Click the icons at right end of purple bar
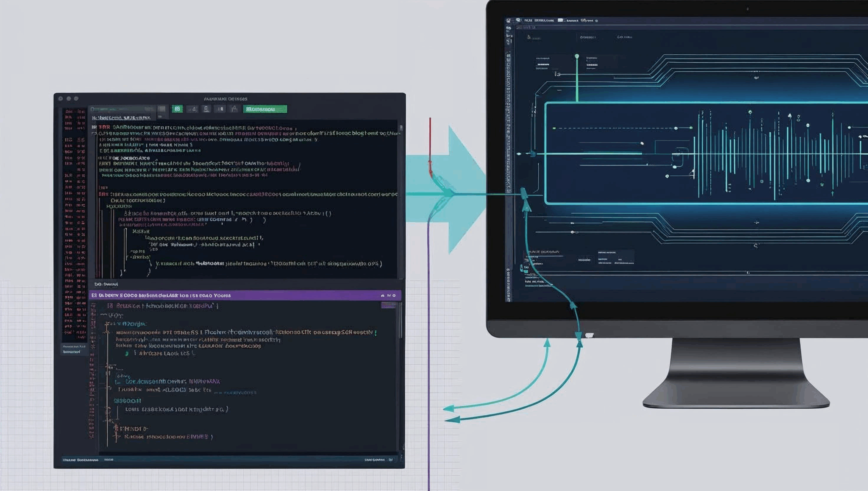 click(388, 295)
